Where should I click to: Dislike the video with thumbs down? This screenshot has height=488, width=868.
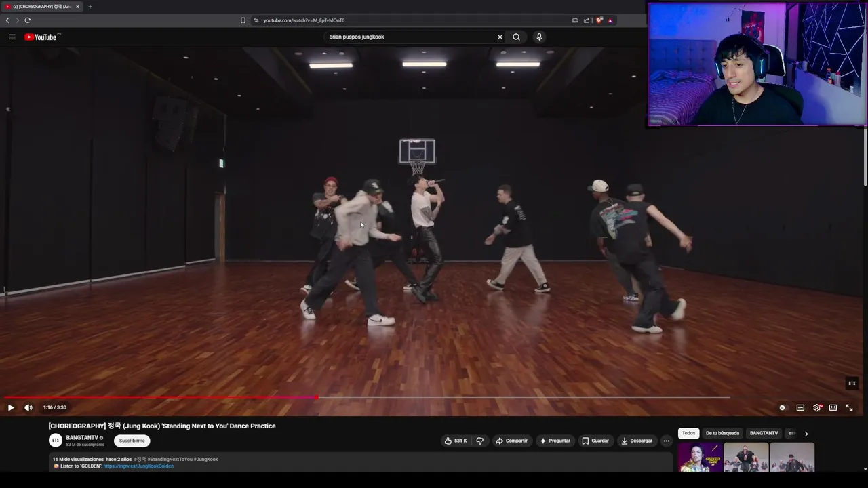click(x=479, y=441)
